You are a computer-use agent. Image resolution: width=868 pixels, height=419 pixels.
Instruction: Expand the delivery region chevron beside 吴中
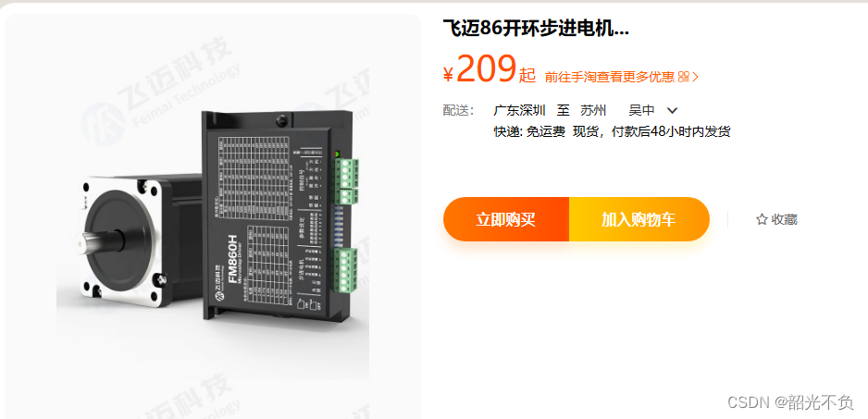[672, 111]
